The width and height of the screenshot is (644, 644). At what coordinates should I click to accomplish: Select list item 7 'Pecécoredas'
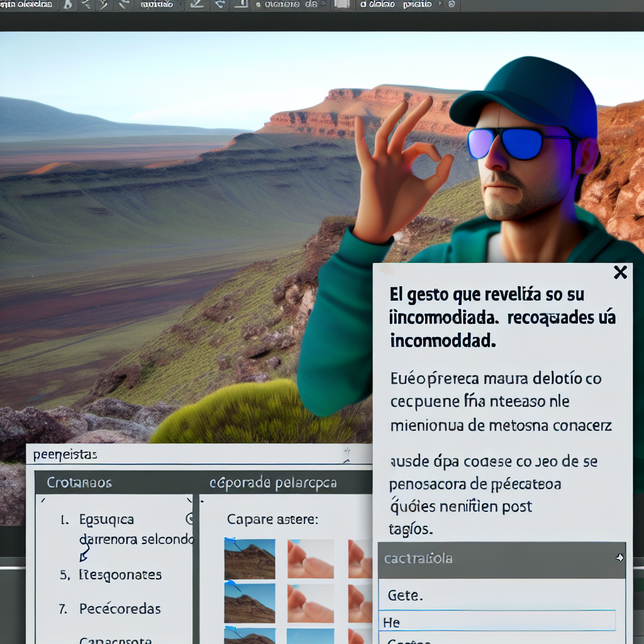tap(119, 609)
